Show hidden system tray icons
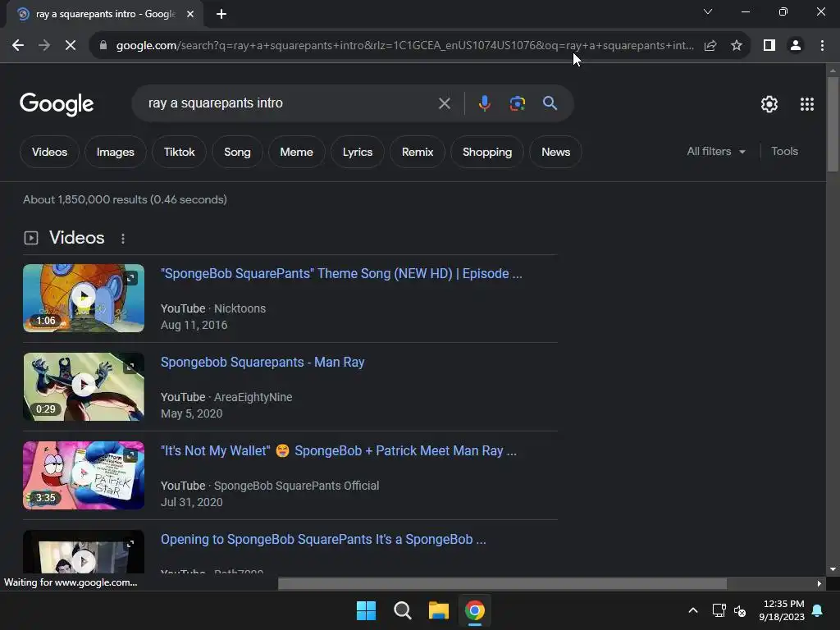 692,610
